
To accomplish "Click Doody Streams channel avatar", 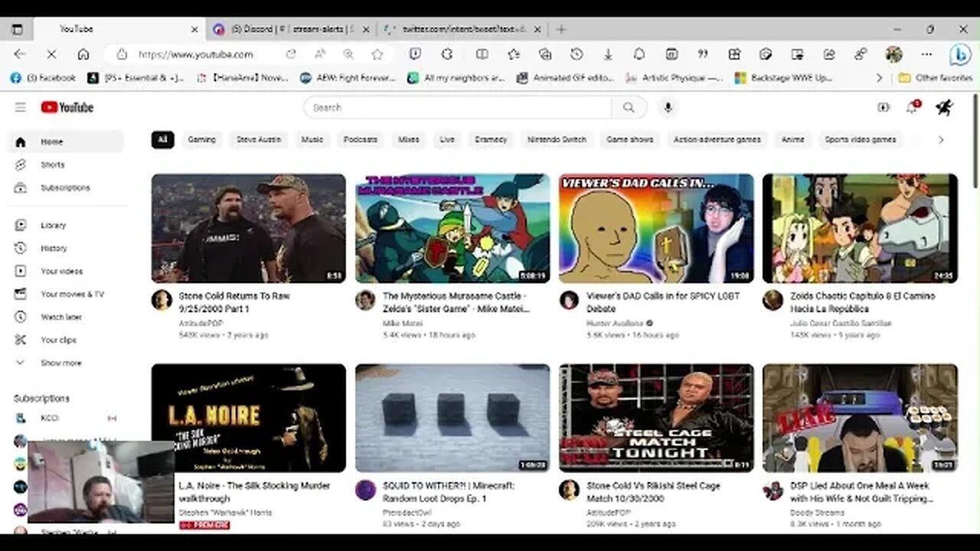I will (773, 491).
